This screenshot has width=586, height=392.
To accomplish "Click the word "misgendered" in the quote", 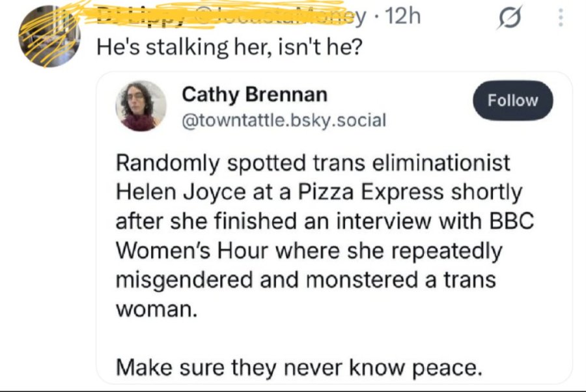I will (x=184, y=280).
